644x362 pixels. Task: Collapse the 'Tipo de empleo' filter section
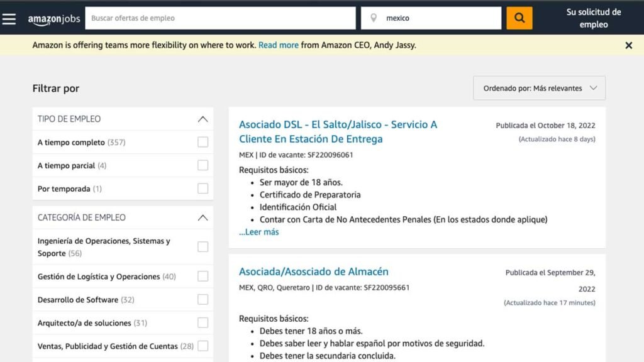click(x=203, y=119)
